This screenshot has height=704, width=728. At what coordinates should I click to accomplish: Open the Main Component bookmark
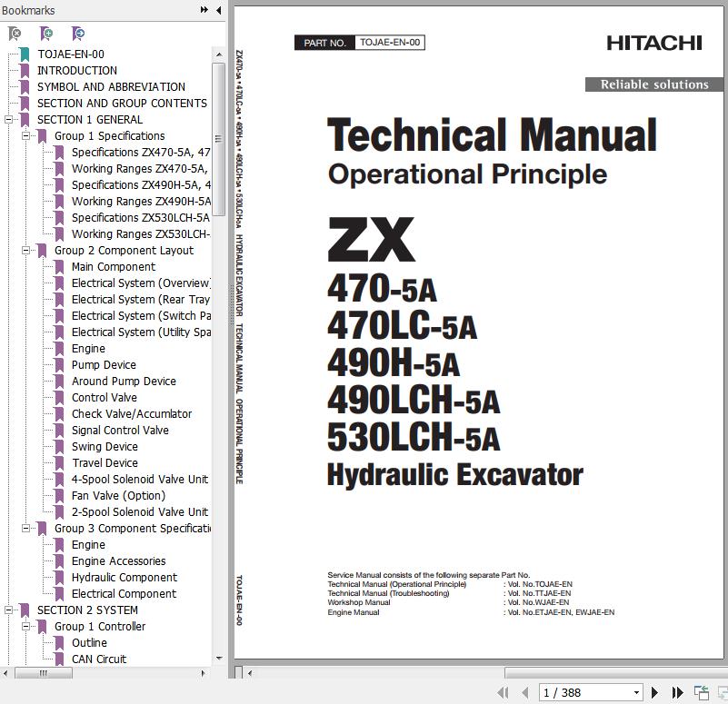click(114, 266)
